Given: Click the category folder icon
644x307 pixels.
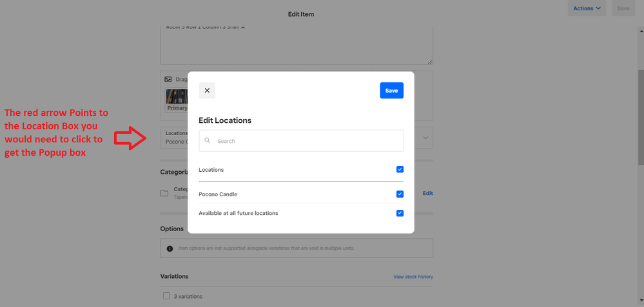Looking at the screenshot, I should pyautogui.click(x=164, y=193).
